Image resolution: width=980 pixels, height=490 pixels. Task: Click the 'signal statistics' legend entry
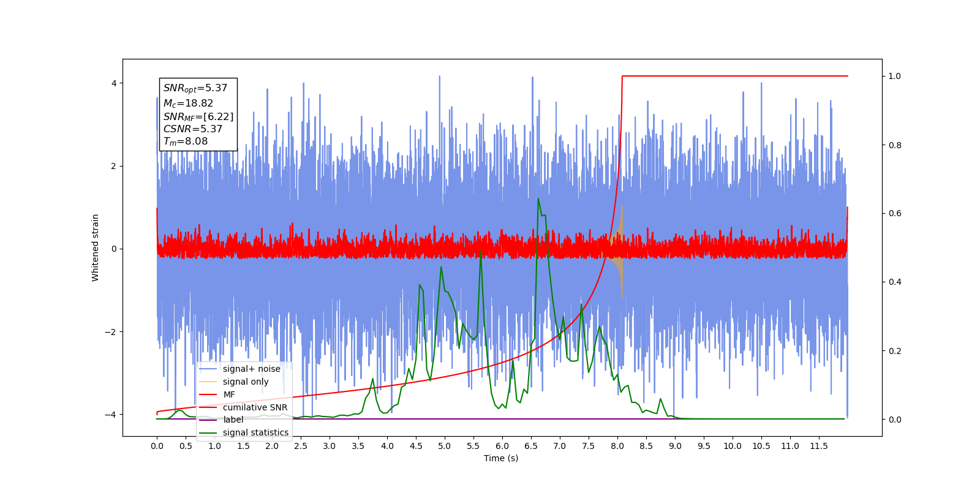point(244,432)
